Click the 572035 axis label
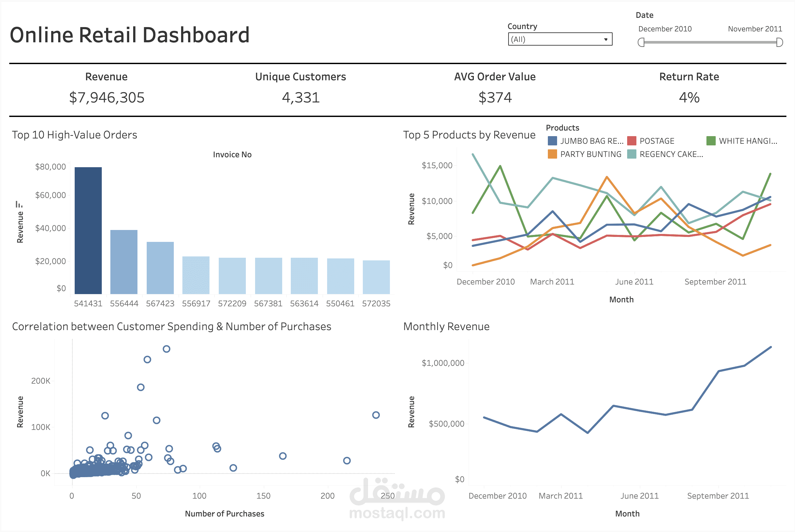 (376, 303)
